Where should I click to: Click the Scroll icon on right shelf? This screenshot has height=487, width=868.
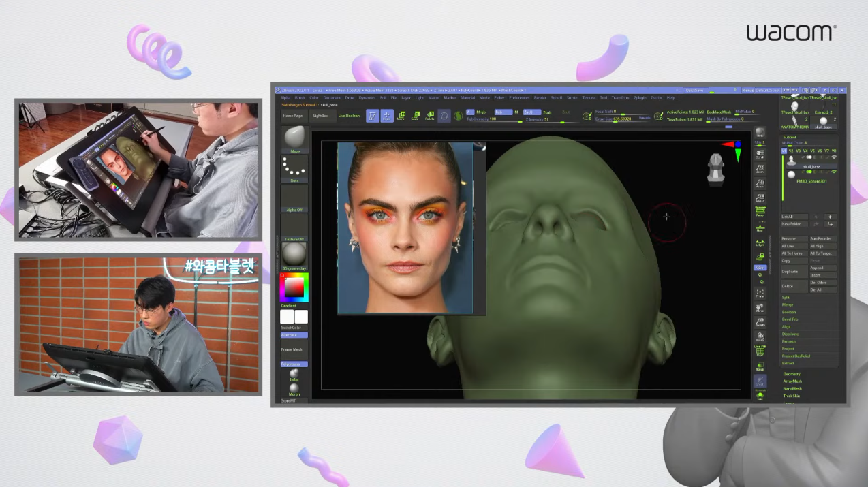[x=760, y=154]
